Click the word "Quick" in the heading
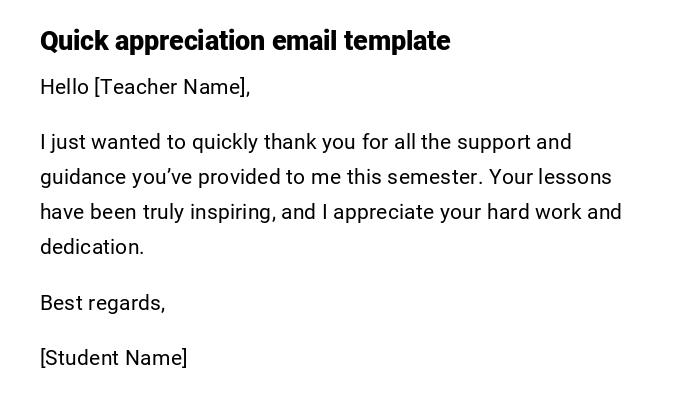Viewport: 700px width, 420px height. tap(74, 41)
